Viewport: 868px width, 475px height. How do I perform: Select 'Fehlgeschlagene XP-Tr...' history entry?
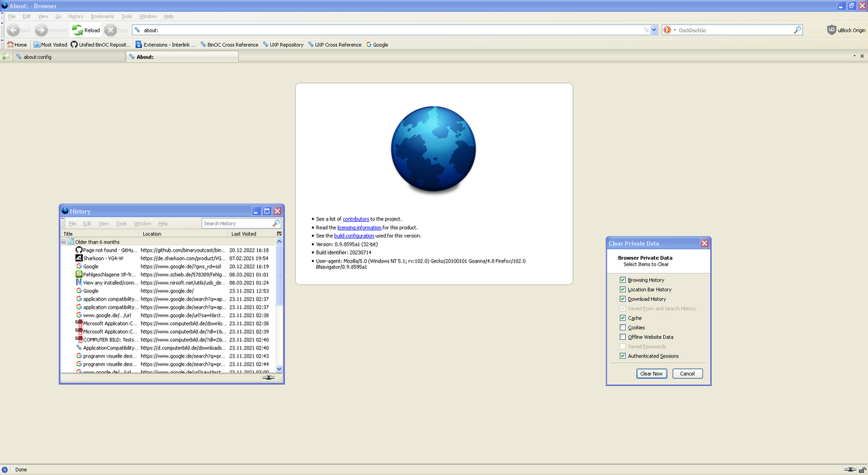(170, 274)
